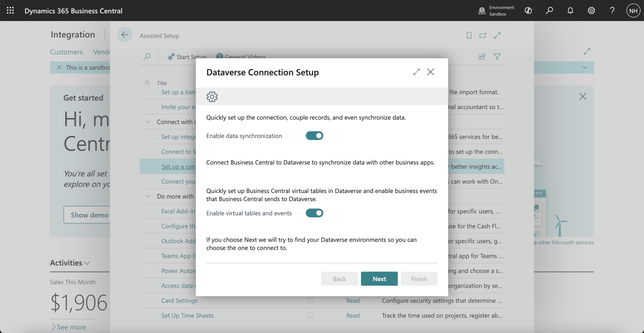The height and width of the screenshot is (333, 644).
Task: Open the Environment Sandbox indicator
Action: tap(497, 11)
